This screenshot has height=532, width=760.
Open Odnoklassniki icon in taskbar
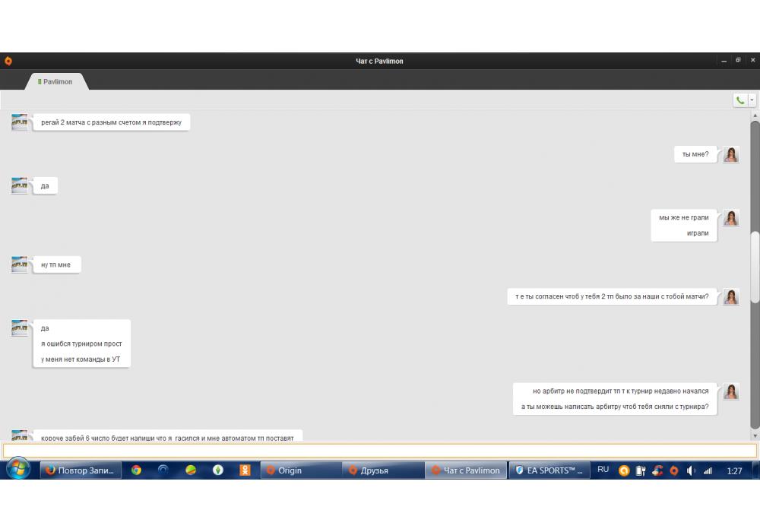(x=245, y=470)
